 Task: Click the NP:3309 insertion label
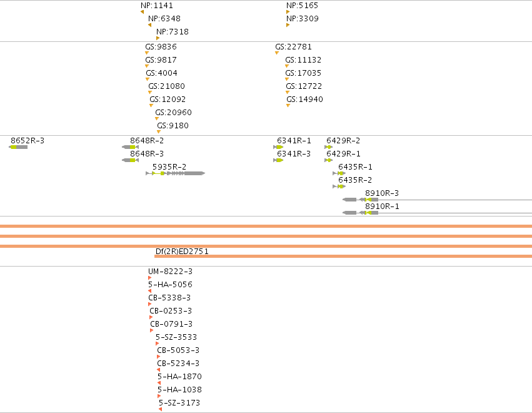click(303, 19)
